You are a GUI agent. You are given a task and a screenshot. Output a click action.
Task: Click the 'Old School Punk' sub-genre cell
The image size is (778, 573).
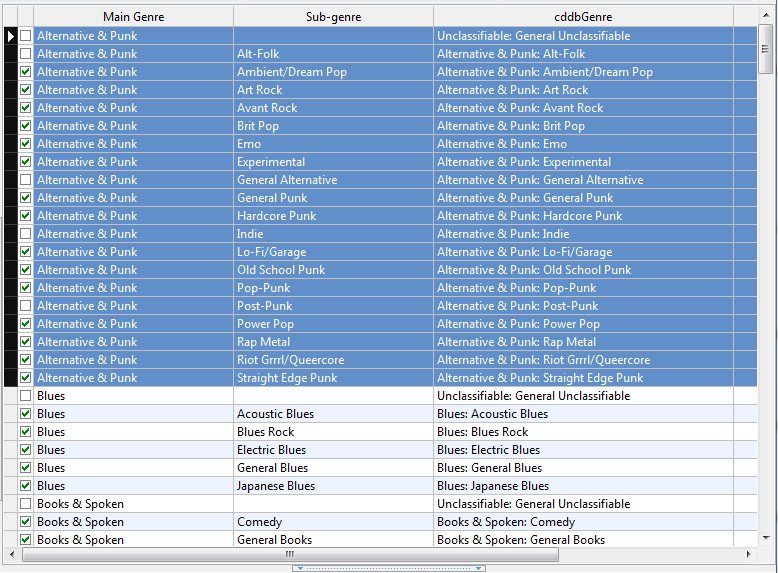click(x=333, y=270)
